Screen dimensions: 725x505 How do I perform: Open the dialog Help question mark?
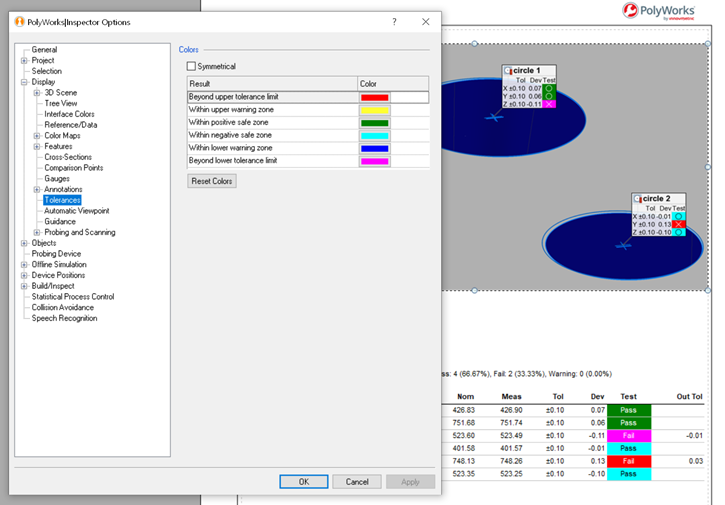coord(394,22)
